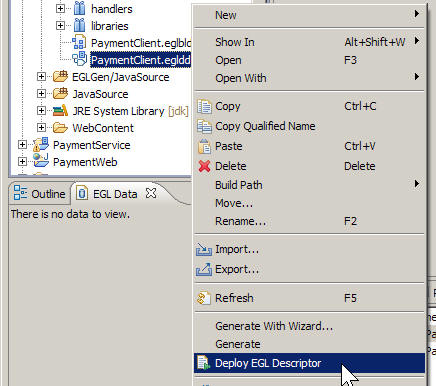Viewport: 436px width, 386px height.
Task: Select the PaymentService project label
Action: pyautogui.click(x=92, y=145)
